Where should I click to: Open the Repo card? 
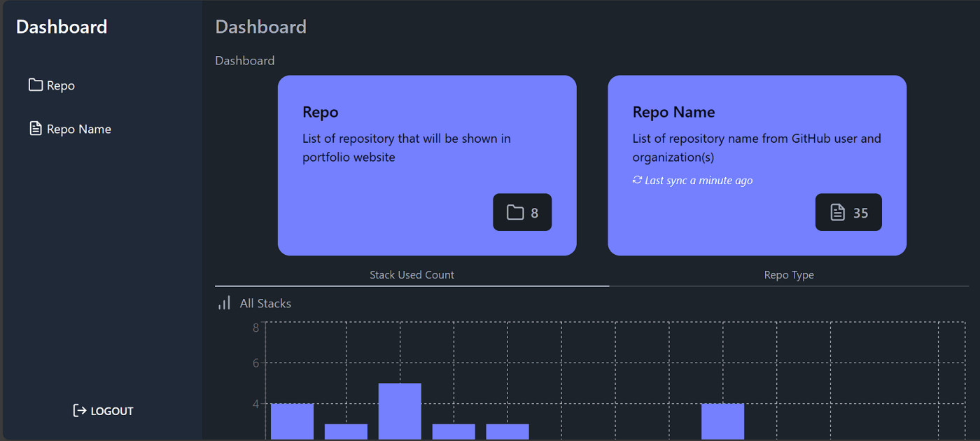tap(427, 165)
